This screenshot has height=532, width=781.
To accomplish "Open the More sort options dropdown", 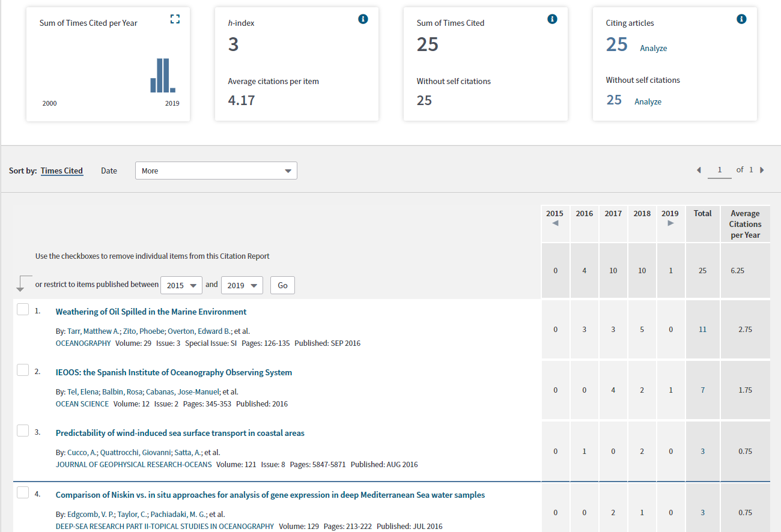I will click(x=216, y=171).
